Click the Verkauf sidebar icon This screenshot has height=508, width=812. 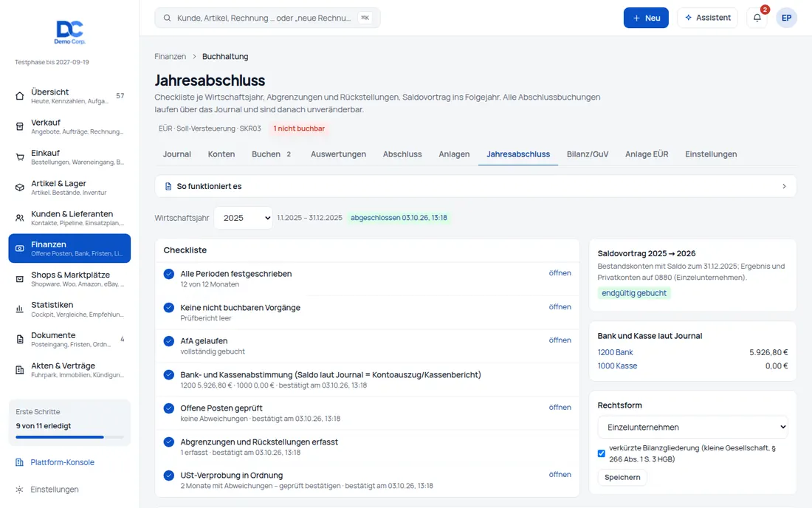tap(20, 126)
